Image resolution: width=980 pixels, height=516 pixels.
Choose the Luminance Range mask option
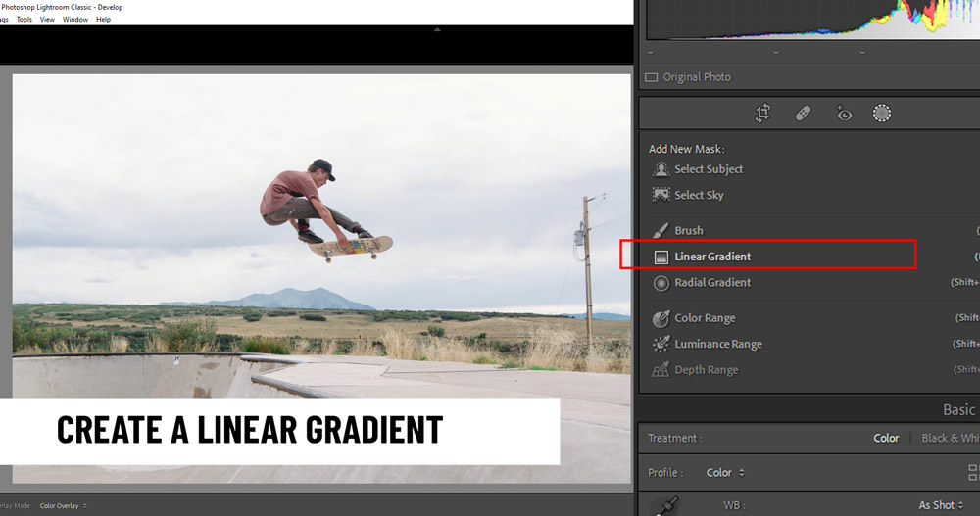click(x=718, y=345)
